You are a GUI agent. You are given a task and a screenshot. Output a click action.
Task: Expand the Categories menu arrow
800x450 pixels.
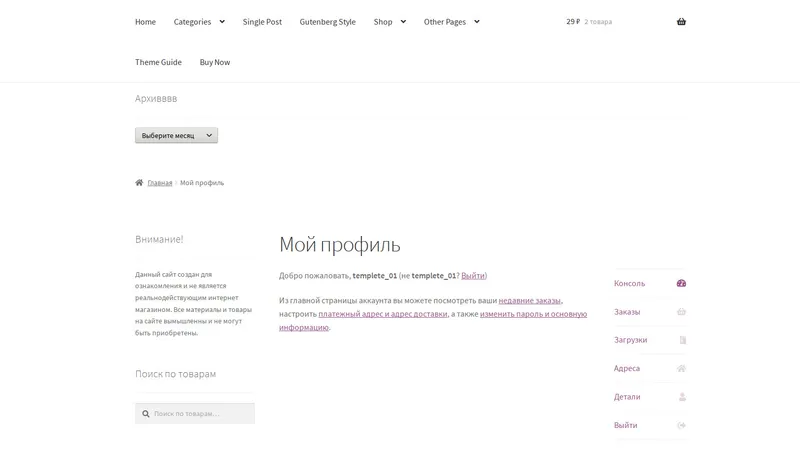(x=222, y=21)
